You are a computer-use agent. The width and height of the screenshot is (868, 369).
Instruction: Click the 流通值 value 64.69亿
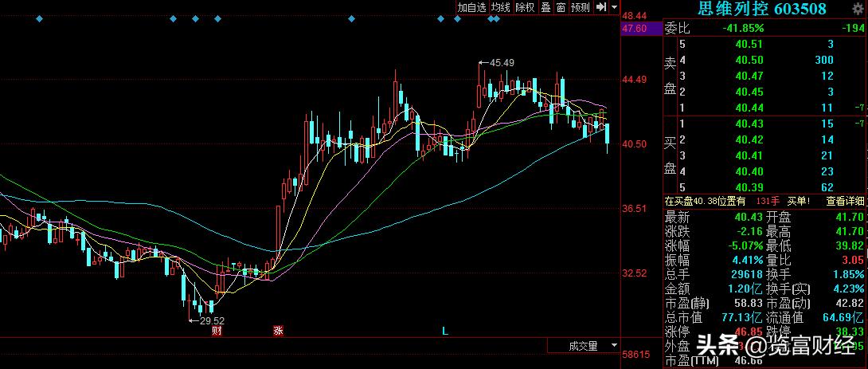(844, 317)
